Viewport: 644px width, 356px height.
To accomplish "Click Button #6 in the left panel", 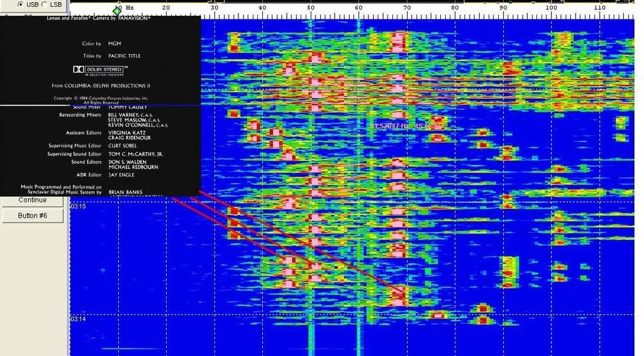I will 33,216.
